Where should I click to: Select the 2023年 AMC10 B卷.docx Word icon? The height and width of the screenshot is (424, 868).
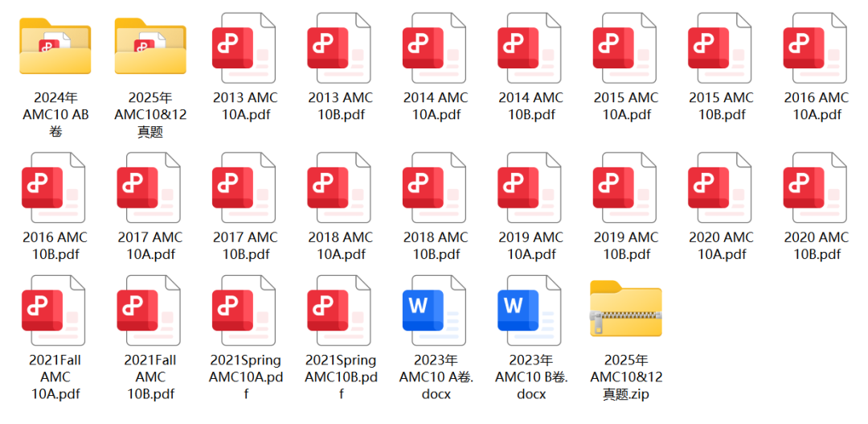529,311
